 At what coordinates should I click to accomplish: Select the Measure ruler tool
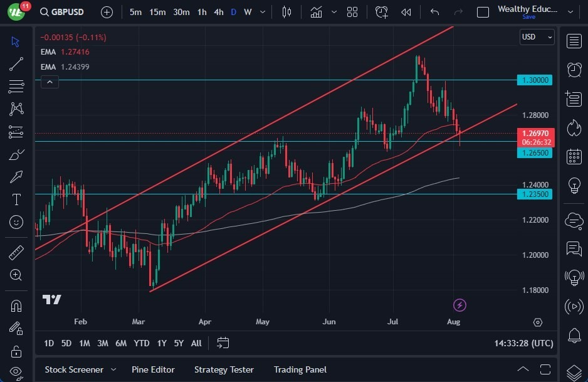[x=16, y=252]
